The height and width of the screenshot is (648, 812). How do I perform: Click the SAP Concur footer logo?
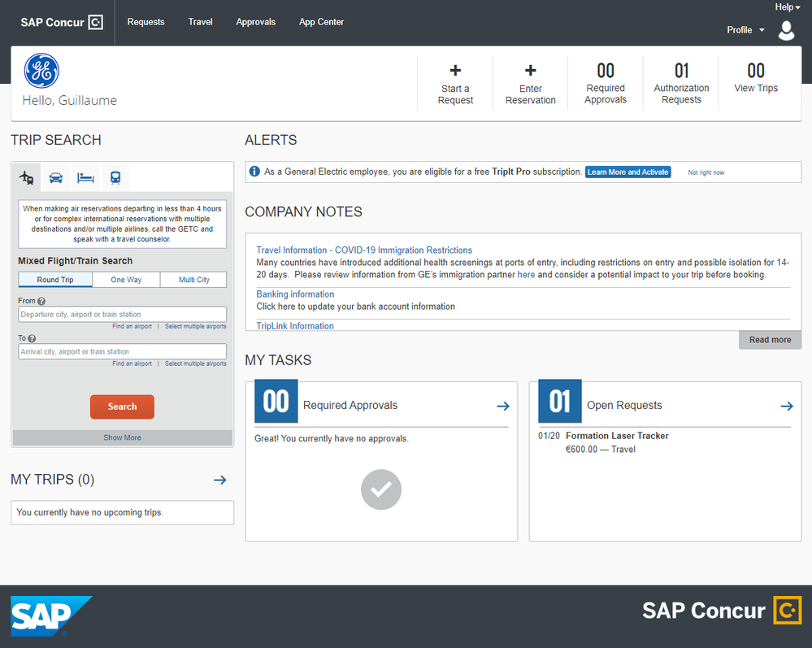click(722, 611)
